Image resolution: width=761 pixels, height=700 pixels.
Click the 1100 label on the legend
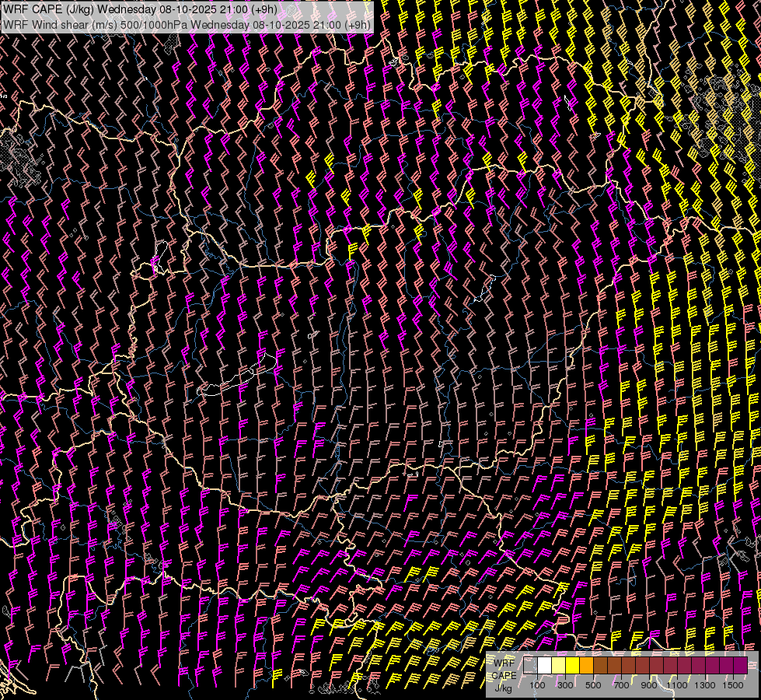677,685
